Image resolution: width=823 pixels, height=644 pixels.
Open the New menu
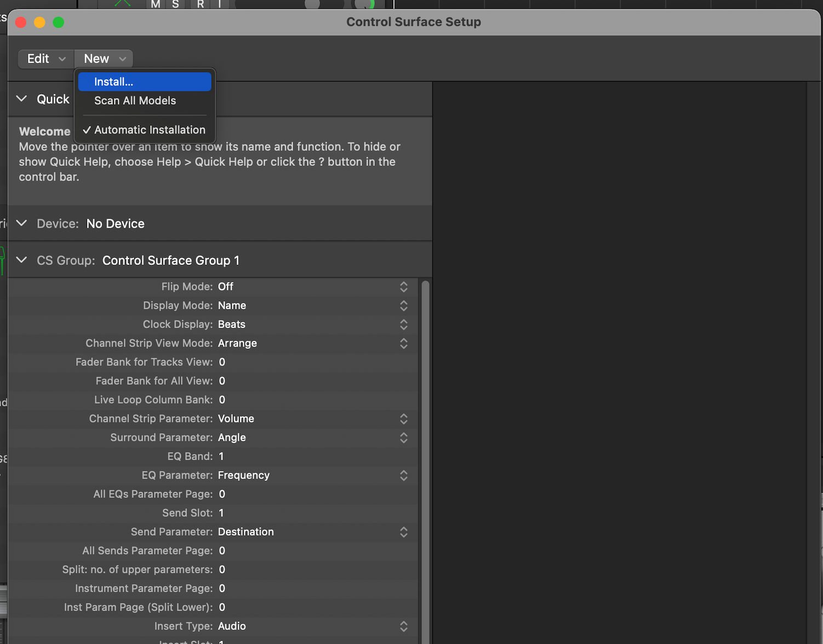tap(103, 59)
